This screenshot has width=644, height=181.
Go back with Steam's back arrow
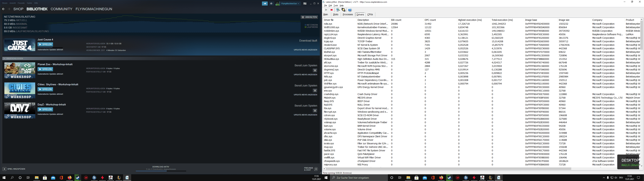pyautogui.click(x=3, y=9)
